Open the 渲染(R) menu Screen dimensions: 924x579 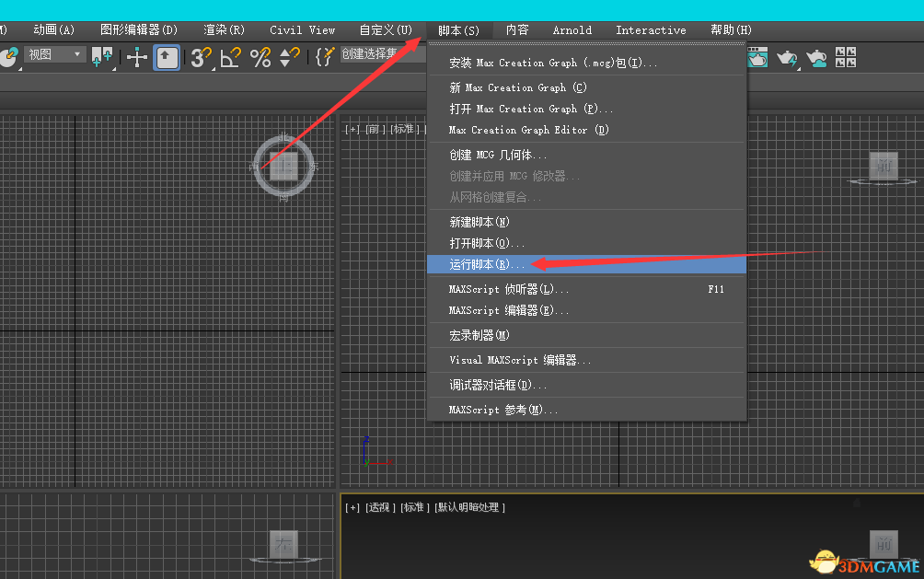click(224, 30)
